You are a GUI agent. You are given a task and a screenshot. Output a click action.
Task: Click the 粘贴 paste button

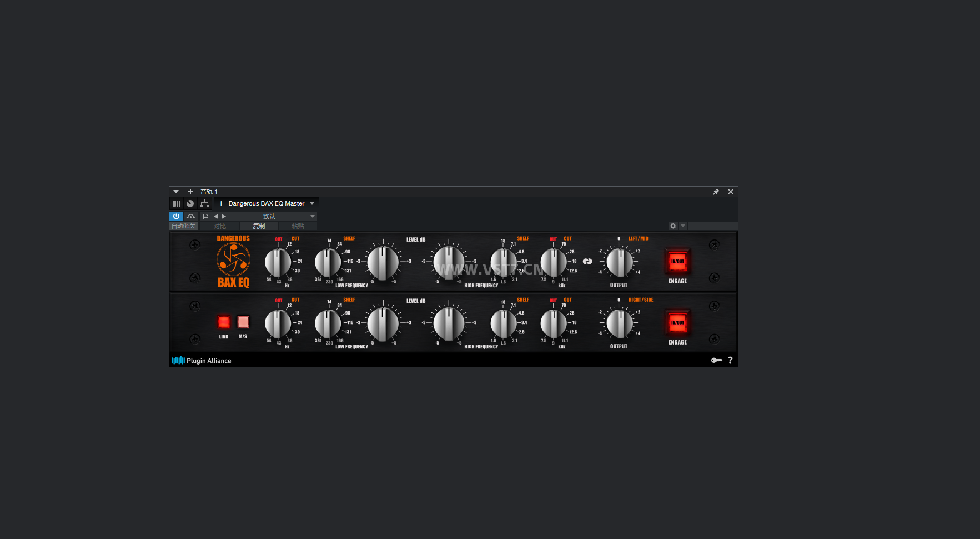(x=298, y=226)
